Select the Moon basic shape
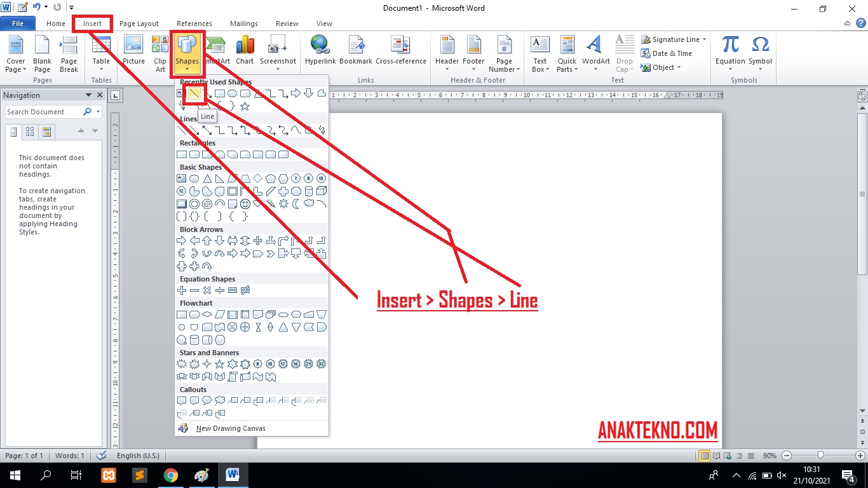Viewport: 868px width, 488px height. (296, 204)
